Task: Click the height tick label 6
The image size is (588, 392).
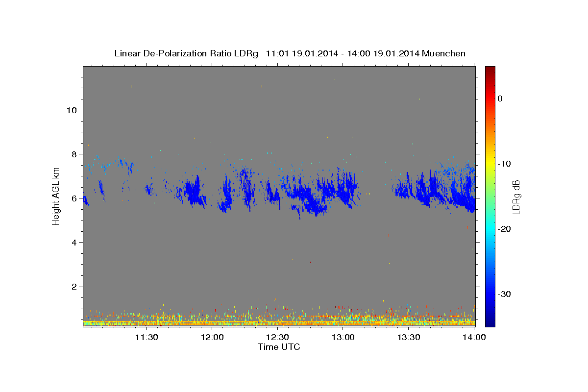Action: [73, 198]
